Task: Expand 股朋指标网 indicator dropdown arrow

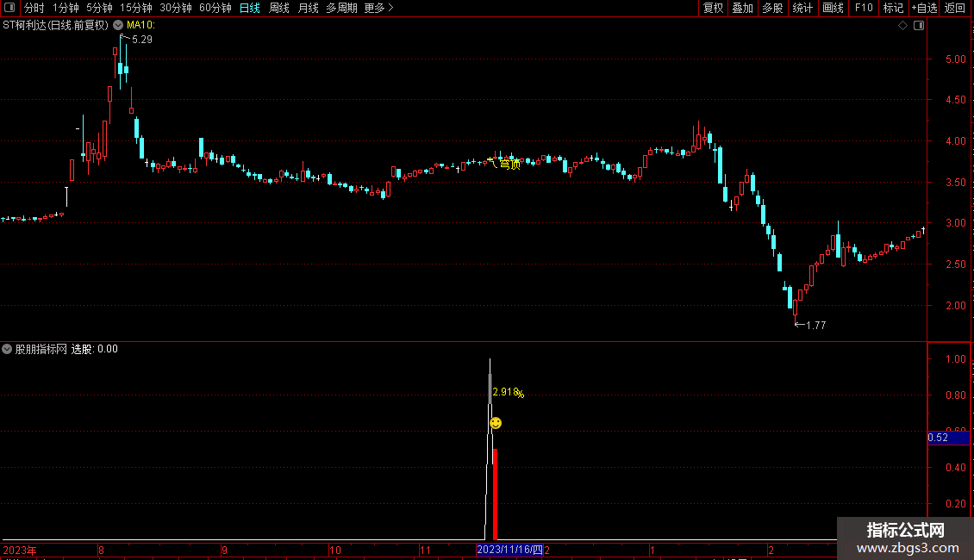Action: click(x=7, y=349)
